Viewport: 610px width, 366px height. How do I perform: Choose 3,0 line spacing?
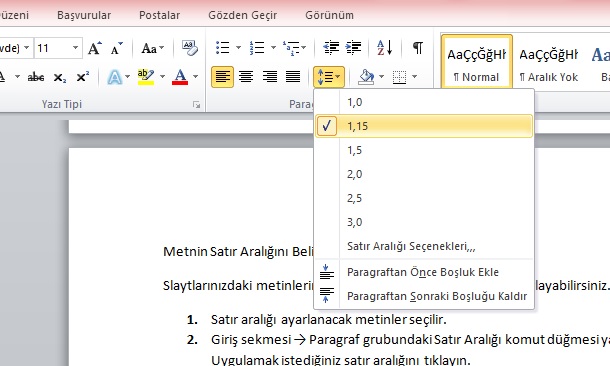coord(424,222)
